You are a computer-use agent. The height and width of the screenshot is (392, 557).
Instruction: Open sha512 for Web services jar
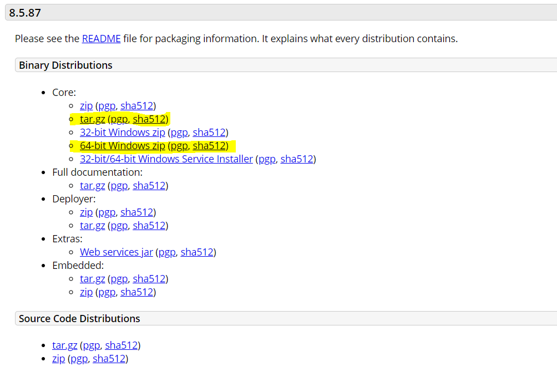coord(197,252)
